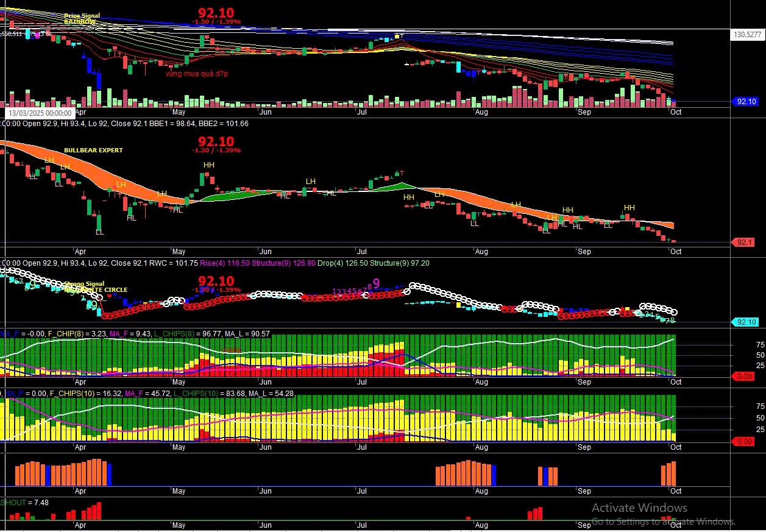The image size is (766, 532).
Task: Click the Sep label under the orange histogram pane
Action: tap(584, 491)
